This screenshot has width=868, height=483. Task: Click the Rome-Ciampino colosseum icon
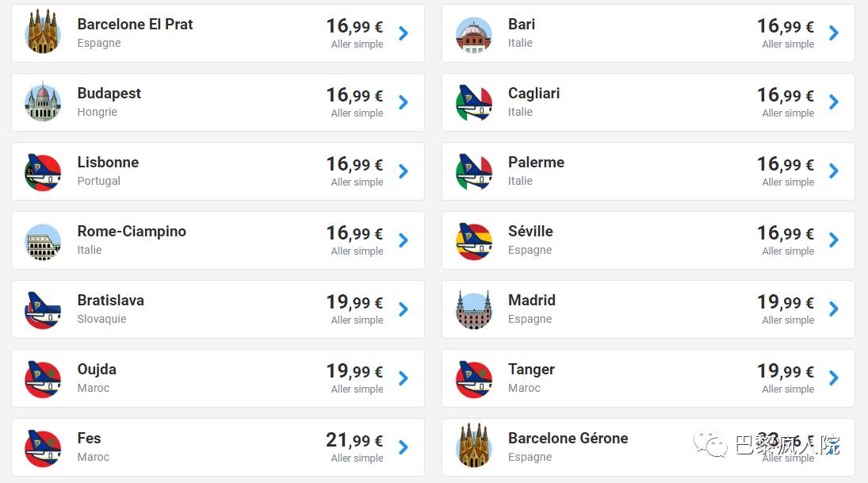(x=43, y=240)
